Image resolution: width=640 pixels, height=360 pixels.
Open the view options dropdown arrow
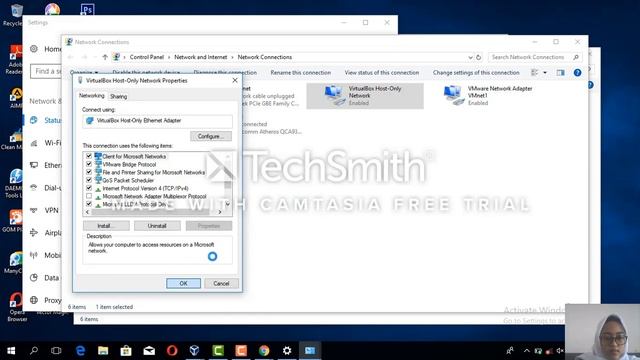pyautogui.click(x=545, y=73)
